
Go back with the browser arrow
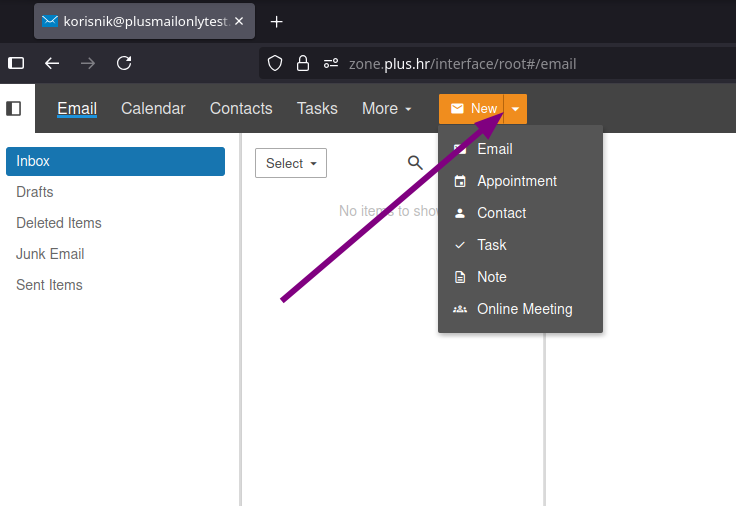point(52,63)
